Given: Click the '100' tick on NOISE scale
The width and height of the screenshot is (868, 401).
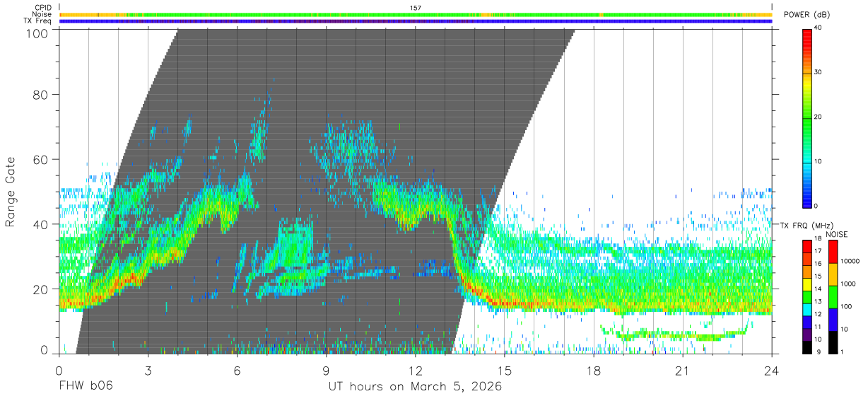Looking at the screenshot, I should click(846, 307).
